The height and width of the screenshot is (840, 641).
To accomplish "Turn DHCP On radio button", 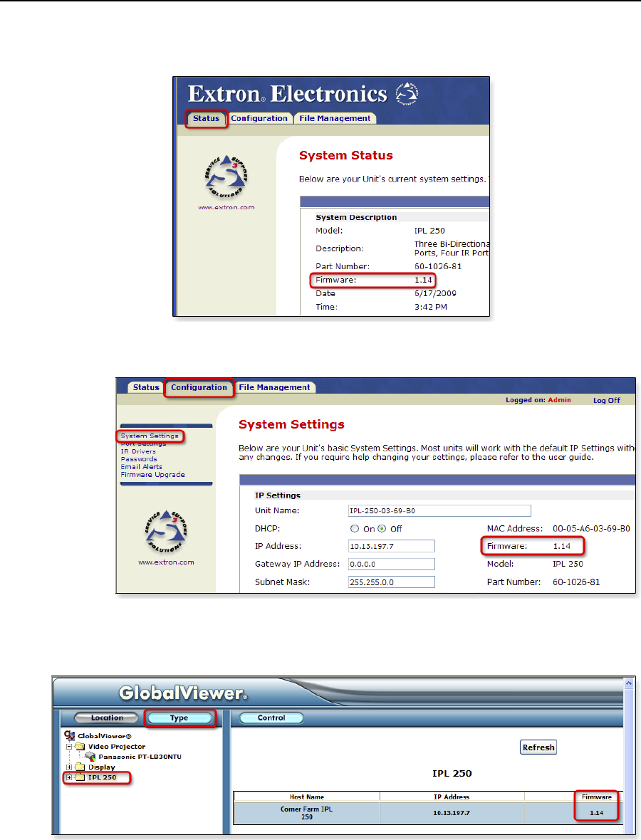I will [355, 529].
